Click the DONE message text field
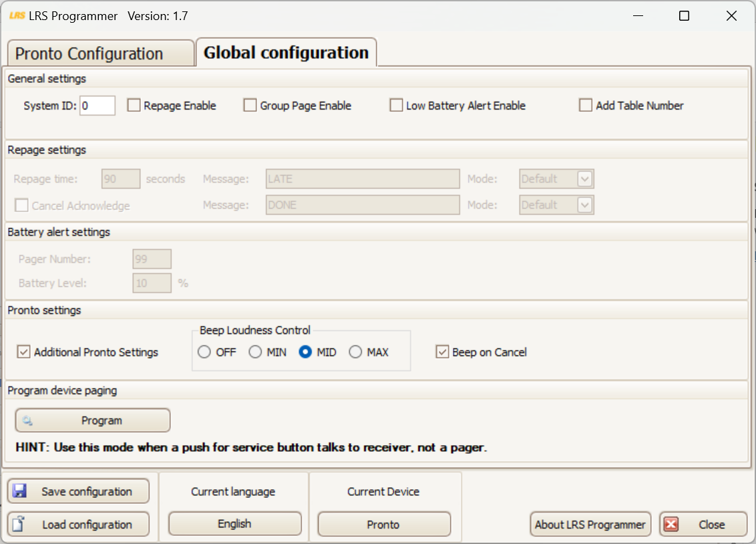756x544 pixels. [363, 205]
